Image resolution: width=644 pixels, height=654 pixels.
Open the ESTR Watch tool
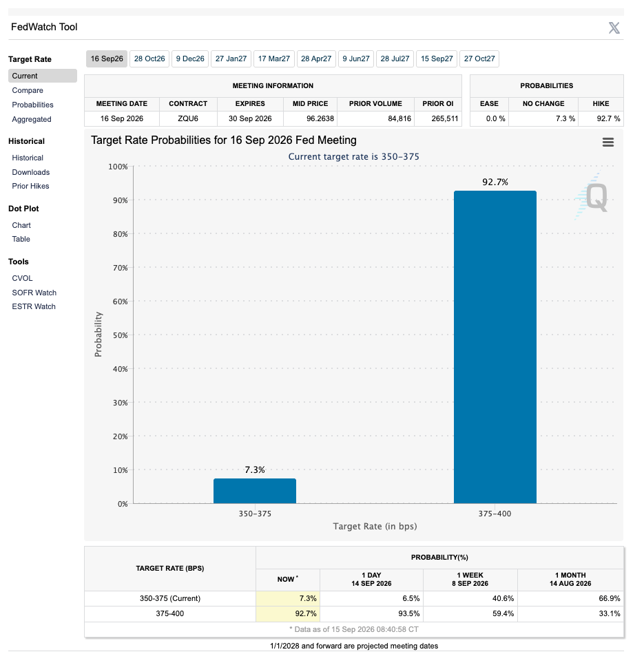pyautogui.click(x=34, y=306)
